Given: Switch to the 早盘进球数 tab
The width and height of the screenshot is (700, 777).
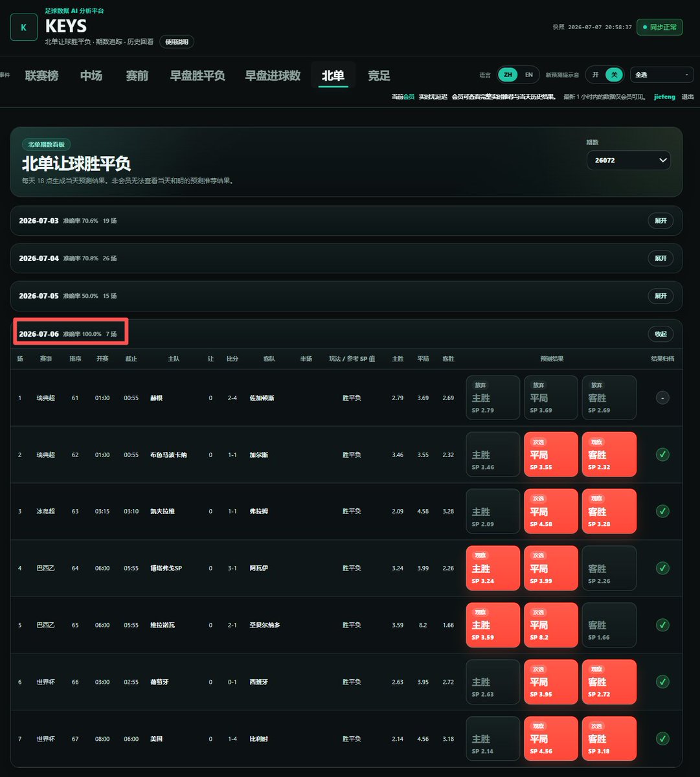Looking at the screenshot, I should [x=273, y=76].
